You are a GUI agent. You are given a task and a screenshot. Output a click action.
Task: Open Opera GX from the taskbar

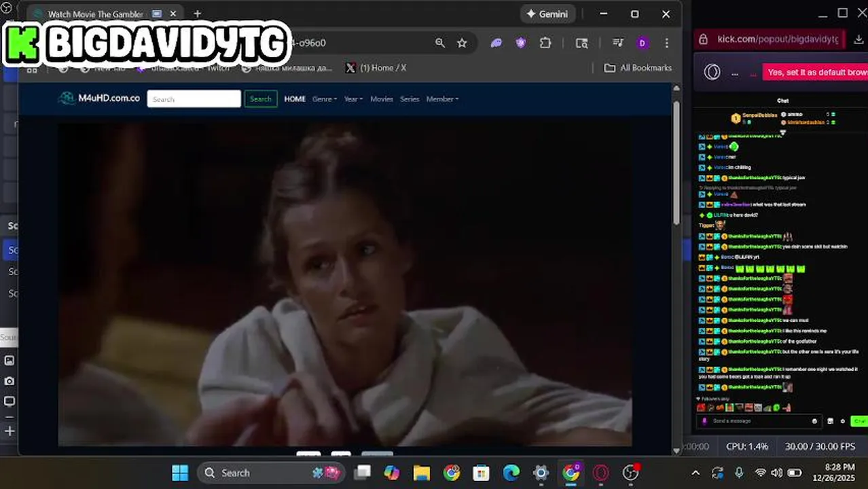[600, 473]
